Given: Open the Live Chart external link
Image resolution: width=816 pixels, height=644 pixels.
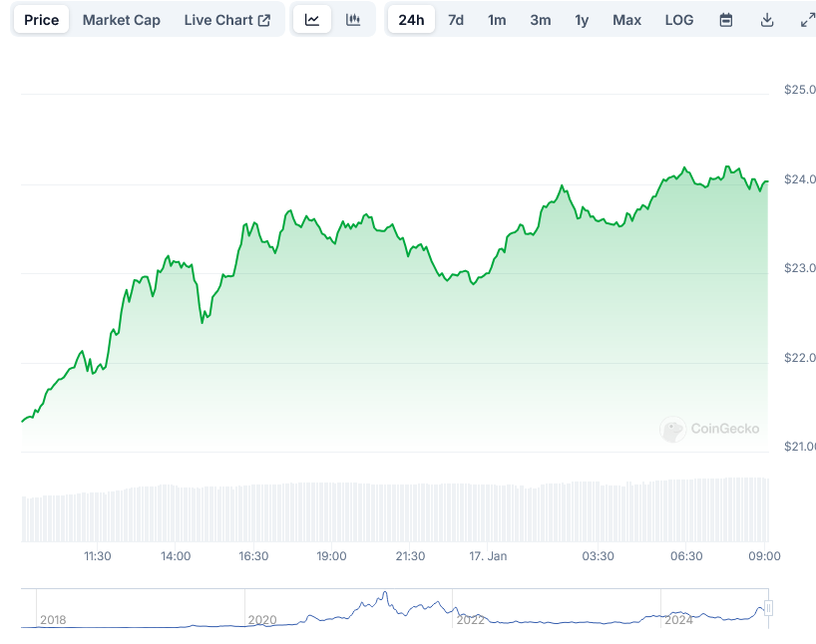Looking at the screenshot, I should [226, 20].
